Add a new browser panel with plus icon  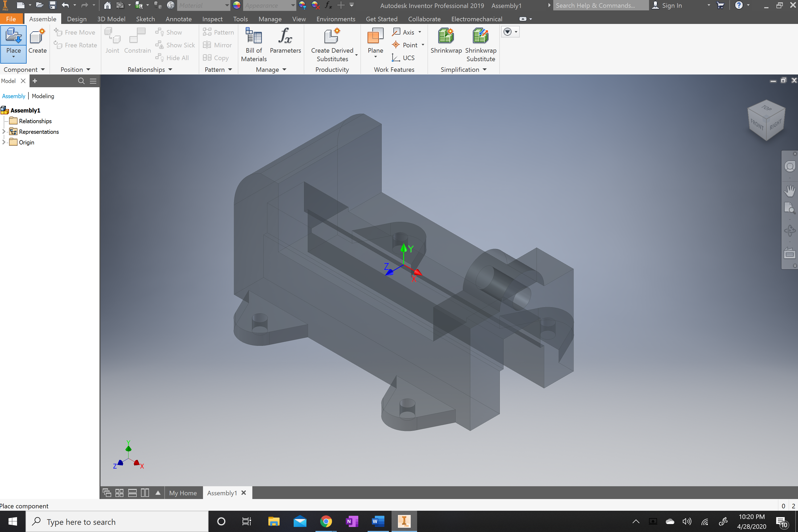(x=35, y=81)
